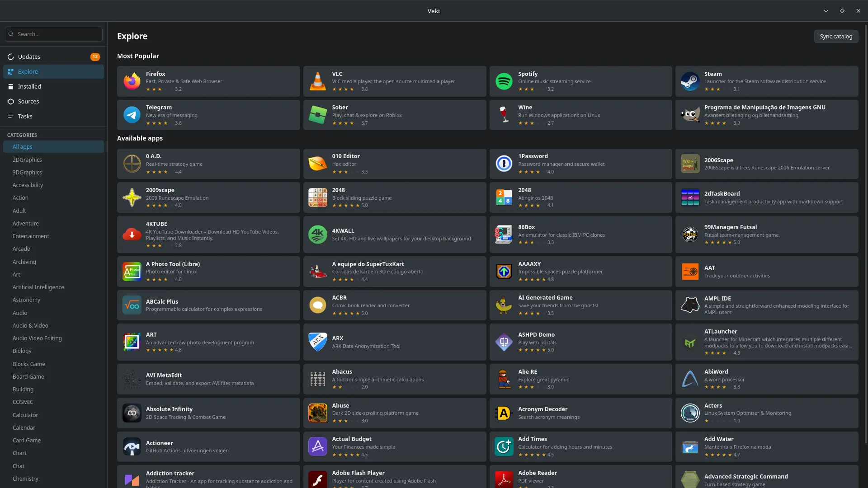Open the AMPL IDE app card
Screen dimensions: 868x488
point(767,305)
